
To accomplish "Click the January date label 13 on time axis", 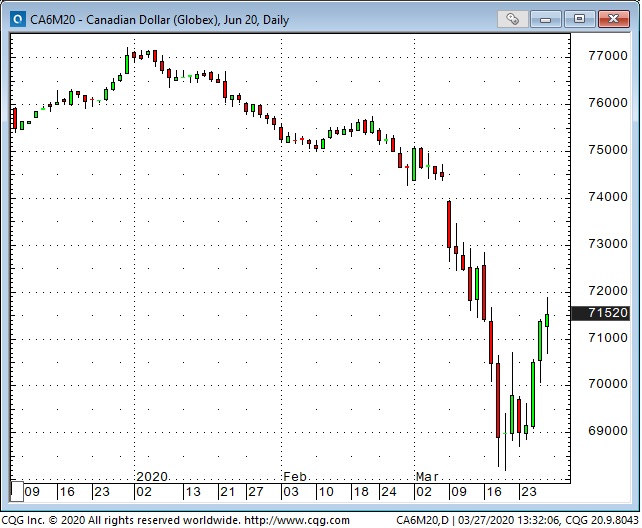I will pos(193,492).
